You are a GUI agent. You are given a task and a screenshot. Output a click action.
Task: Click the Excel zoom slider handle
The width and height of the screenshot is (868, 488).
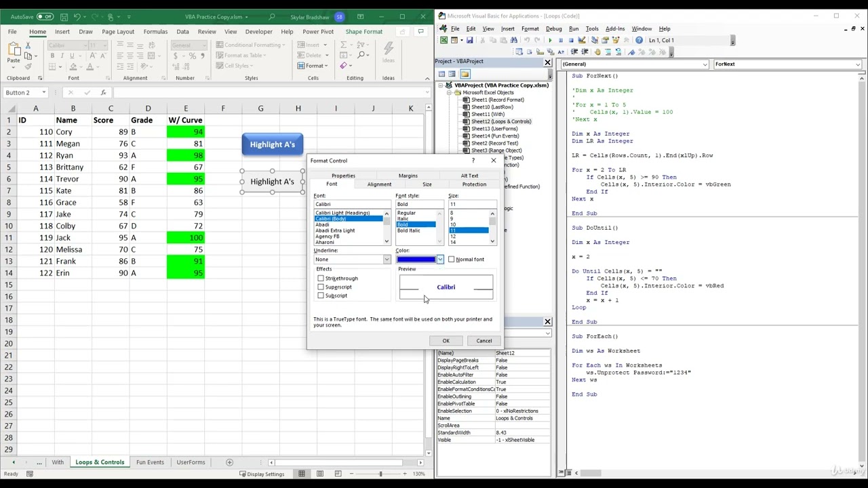(380, 474)
